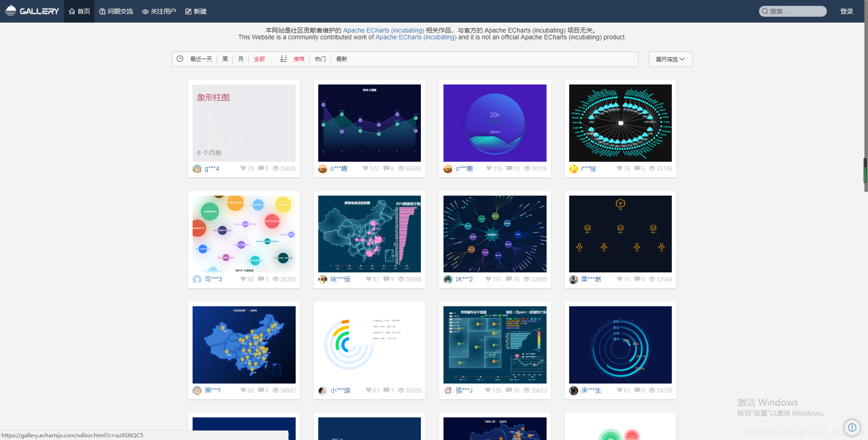This screenshot has width=868, height=440.
Task: Sort by 热门 popular
Action: point(321,59)
